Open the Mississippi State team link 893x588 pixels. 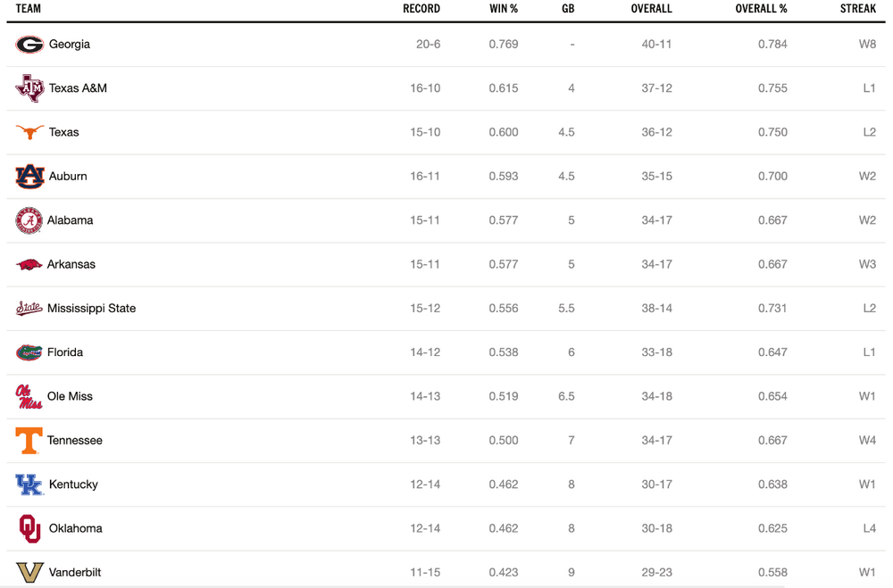click(x=91, y=309)
